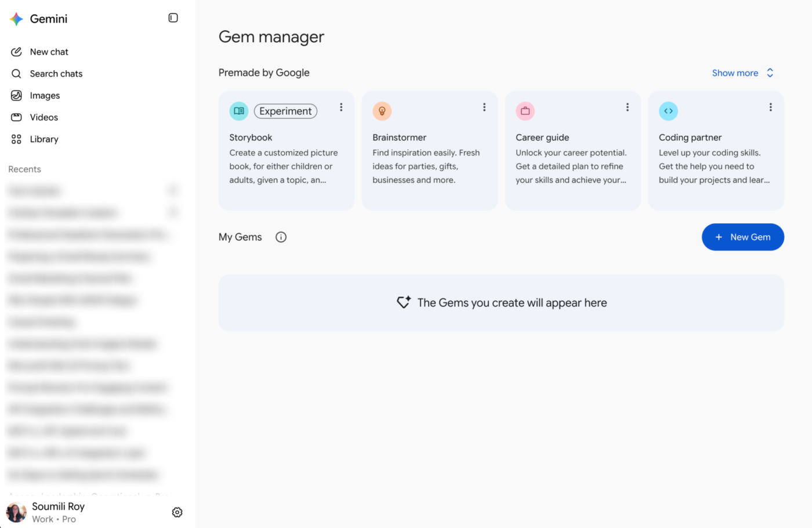Screen dimensions: 812x528
Task: Click the My Gems heading
Action: coord(240,237)
